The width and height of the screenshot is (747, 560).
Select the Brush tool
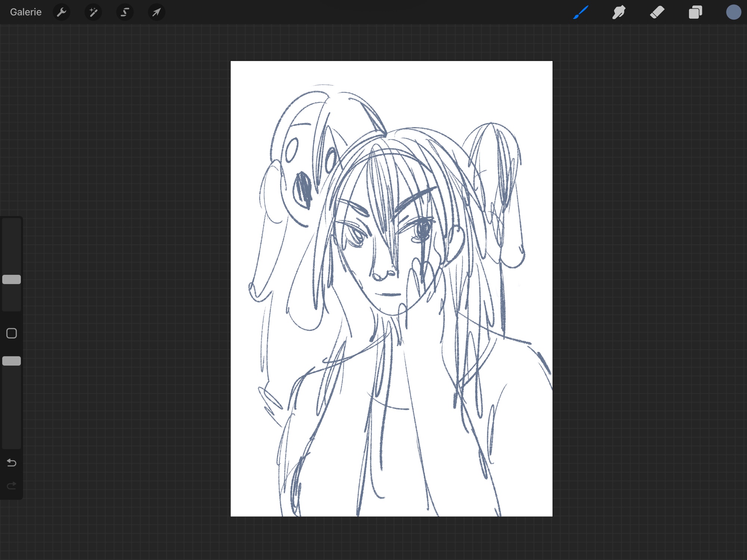point(581,12)
